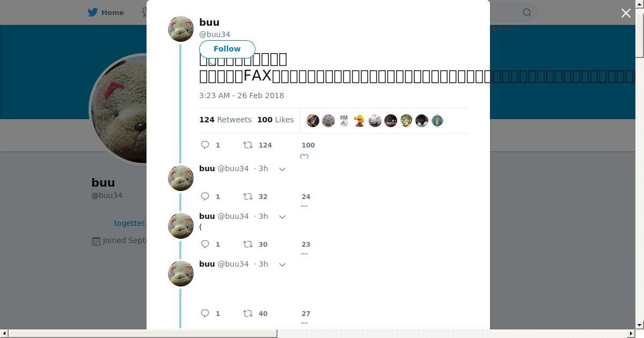Open the 3:23 AM - 26 Feb 2018 timestamp link
Image resolution: width=644 pixels, height=338 pixels.
pos(241,95)
